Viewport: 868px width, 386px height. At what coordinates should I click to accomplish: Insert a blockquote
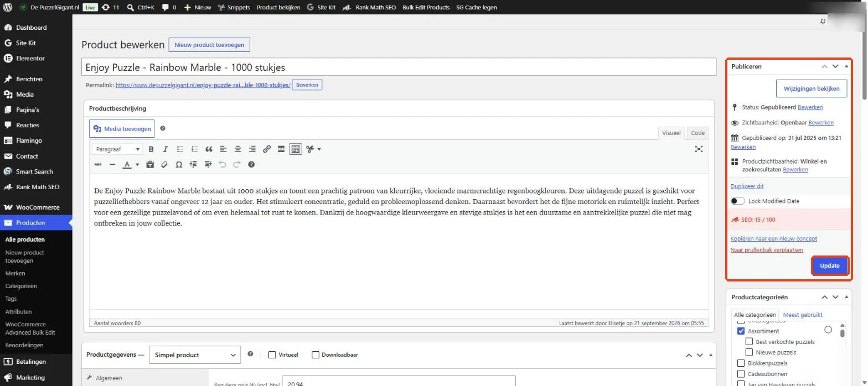click(209, 149)
